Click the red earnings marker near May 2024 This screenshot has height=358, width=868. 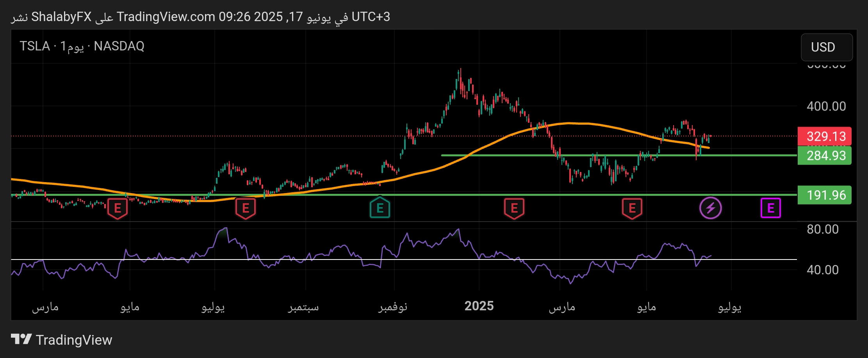[118, 209]
